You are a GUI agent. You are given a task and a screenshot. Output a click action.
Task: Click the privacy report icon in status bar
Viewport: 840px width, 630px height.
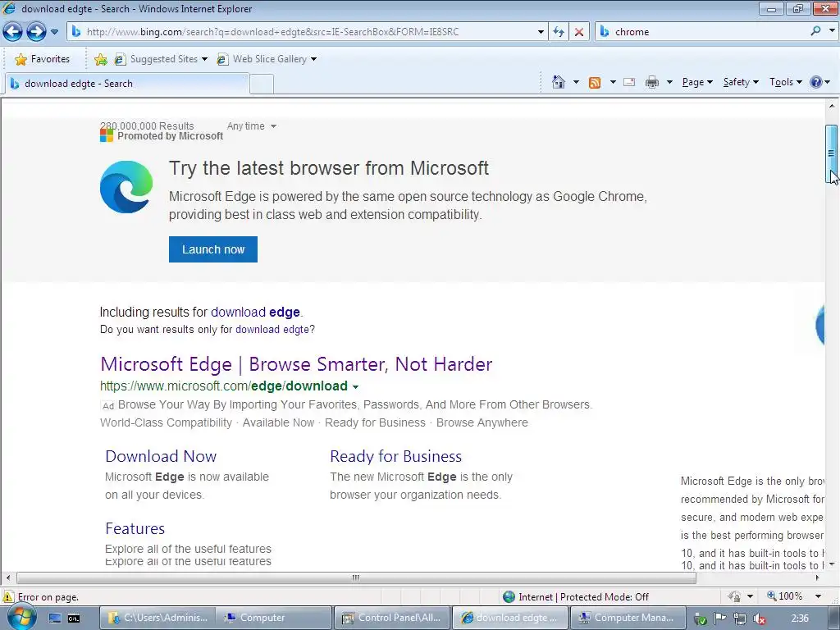click(x=734, y=597)
